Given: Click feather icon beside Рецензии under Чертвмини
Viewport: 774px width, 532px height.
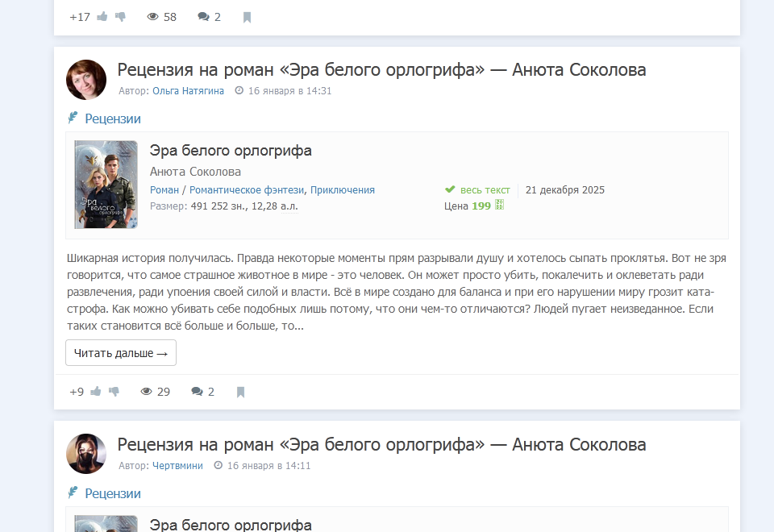Looking at the screenshot, I should point(73,492).
